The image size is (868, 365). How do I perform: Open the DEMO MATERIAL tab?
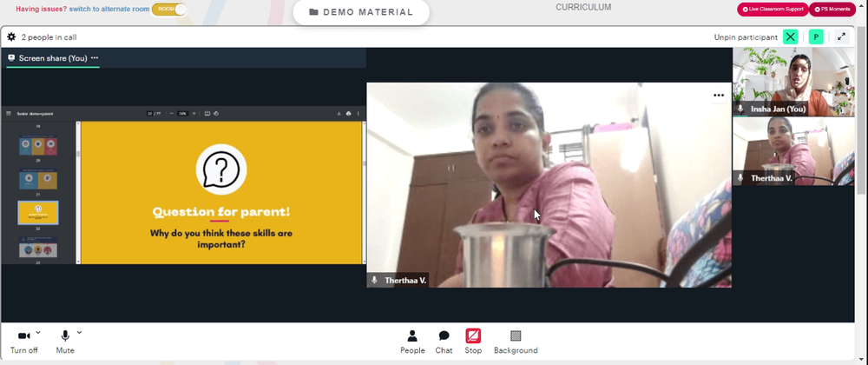(361, 12)
